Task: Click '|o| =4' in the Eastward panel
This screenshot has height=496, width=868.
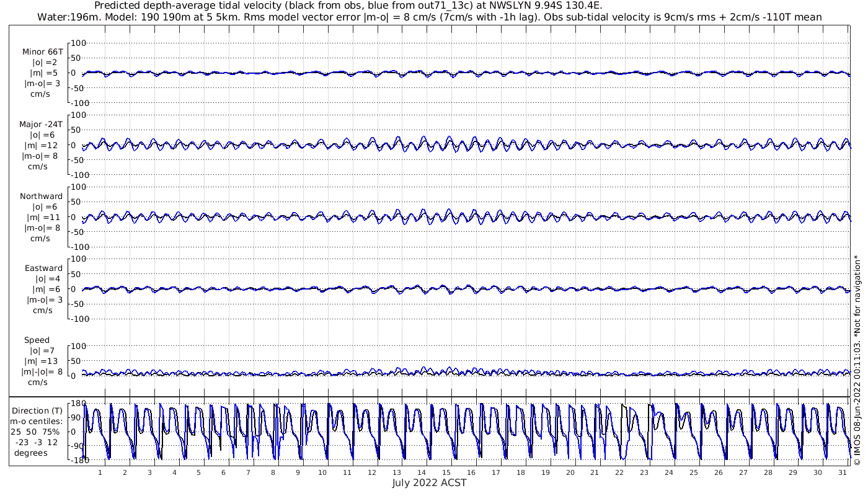Action: [x=48, y=278]
